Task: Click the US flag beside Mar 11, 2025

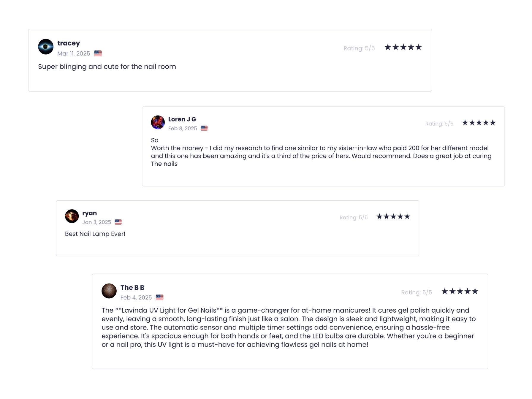Action: coord(98,53)
